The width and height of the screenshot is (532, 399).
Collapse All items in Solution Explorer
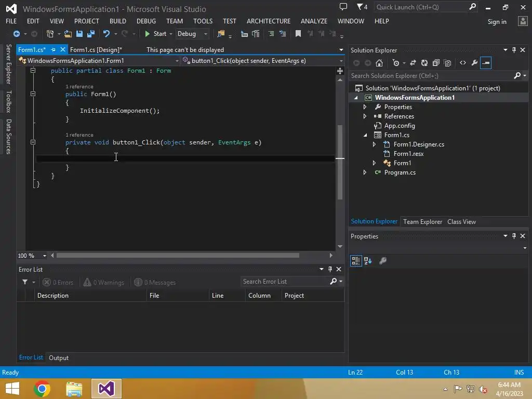tap(436, 63)
